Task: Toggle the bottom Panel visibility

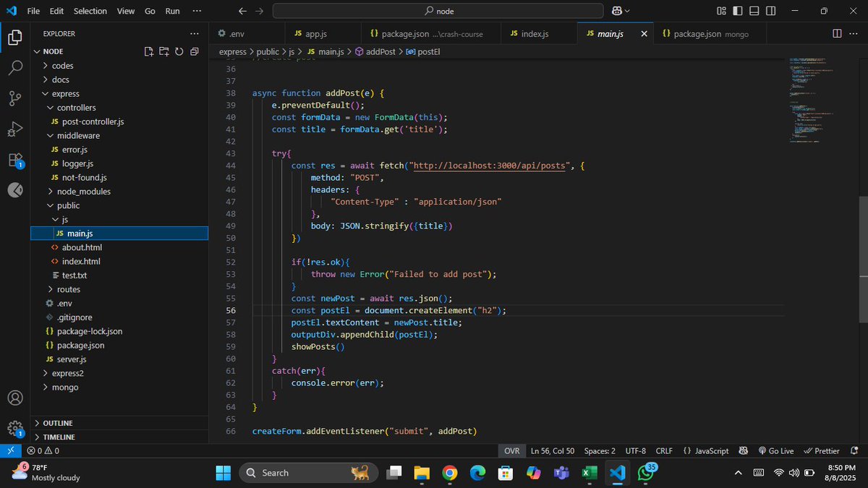Action: click(754, 11)
